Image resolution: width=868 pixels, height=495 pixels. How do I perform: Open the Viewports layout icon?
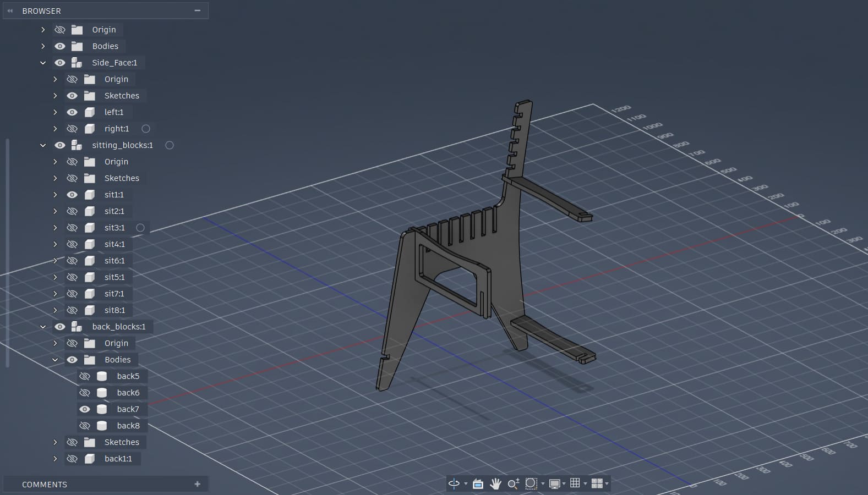[x=597, y=483]
